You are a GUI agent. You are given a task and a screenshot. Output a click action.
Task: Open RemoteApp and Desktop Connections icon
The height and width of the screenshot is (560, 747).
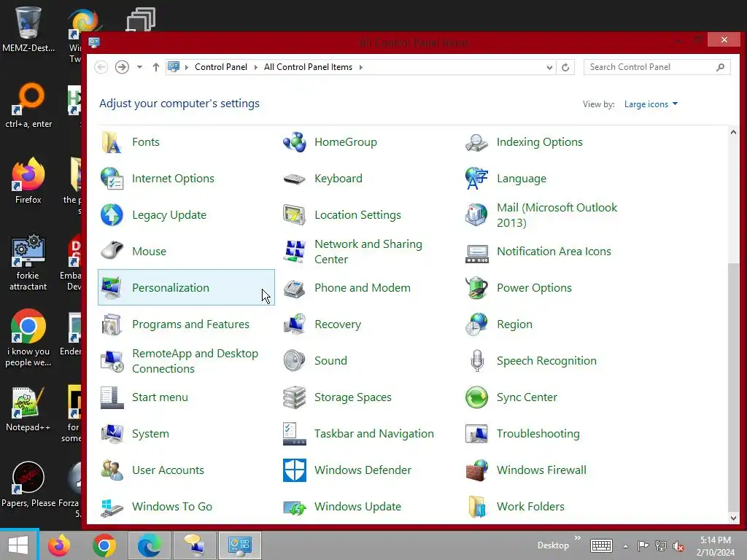point(112,361)
